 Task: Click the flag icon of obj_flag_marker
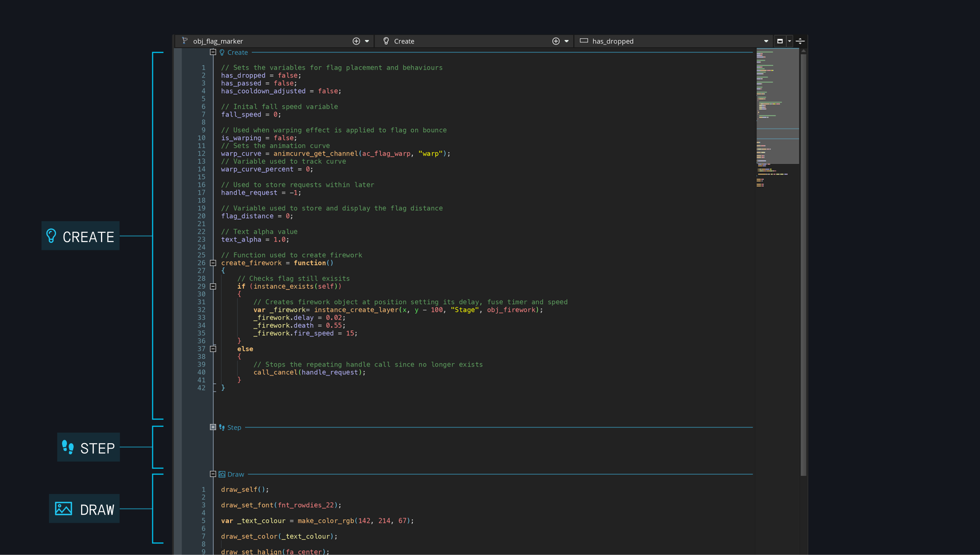(x=185, y=40)
